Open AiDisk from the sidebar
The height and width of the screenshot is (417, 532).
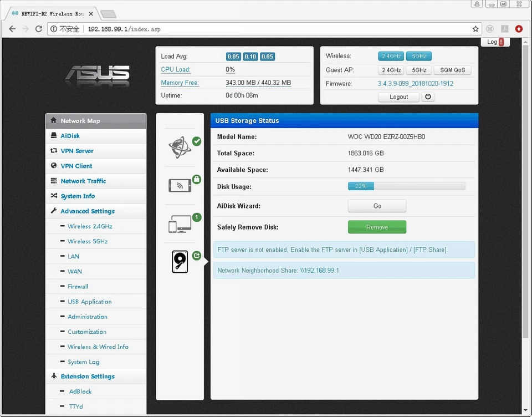point(70,136)
